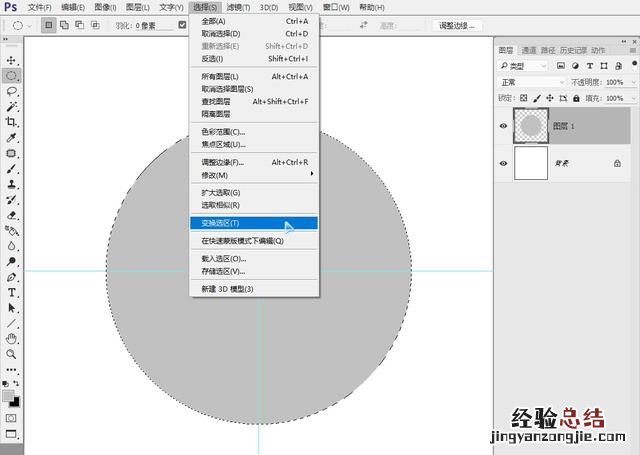Filter layers by type (T) icon

point(589,66)
